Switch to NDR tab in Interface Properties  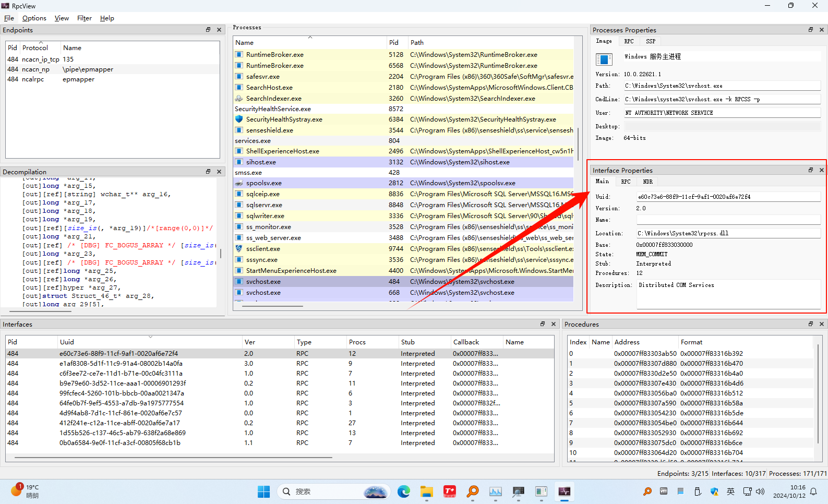tap(647, 182)
